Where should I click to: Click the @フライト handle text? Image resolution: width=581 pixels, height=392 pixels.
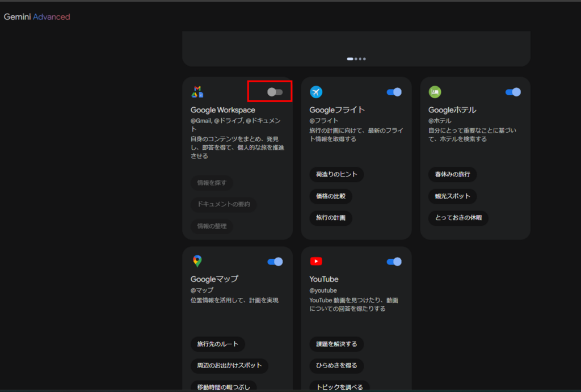coord(324,120)
